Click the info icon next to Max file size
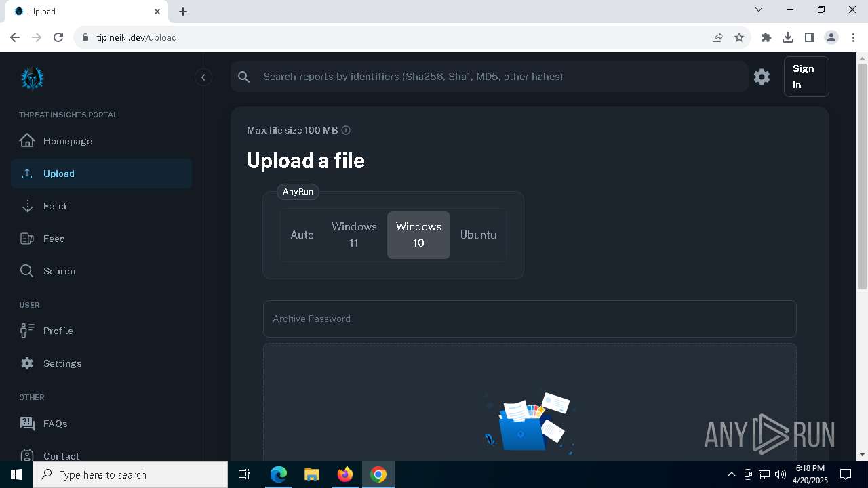The height and width of the screenshot is (488, 868). pos(346,130)
